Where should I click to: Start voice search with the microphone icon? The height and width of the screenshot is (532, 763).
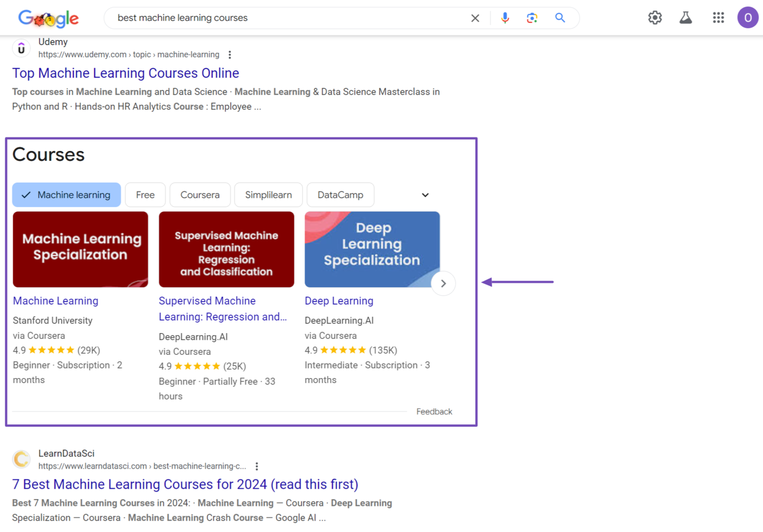click(505, 18)
